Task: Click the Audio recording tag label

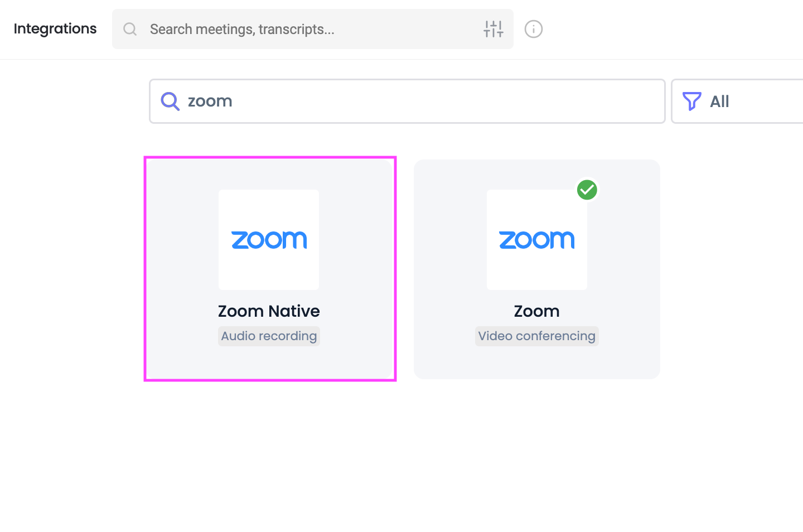Action: pyautogui.click(x=269, y=336)
